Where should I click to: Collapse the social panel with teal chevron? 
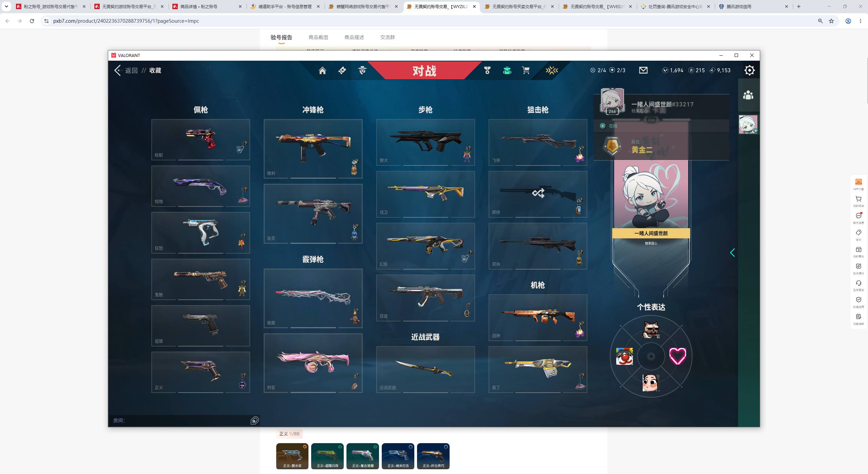tap(732, 253)
